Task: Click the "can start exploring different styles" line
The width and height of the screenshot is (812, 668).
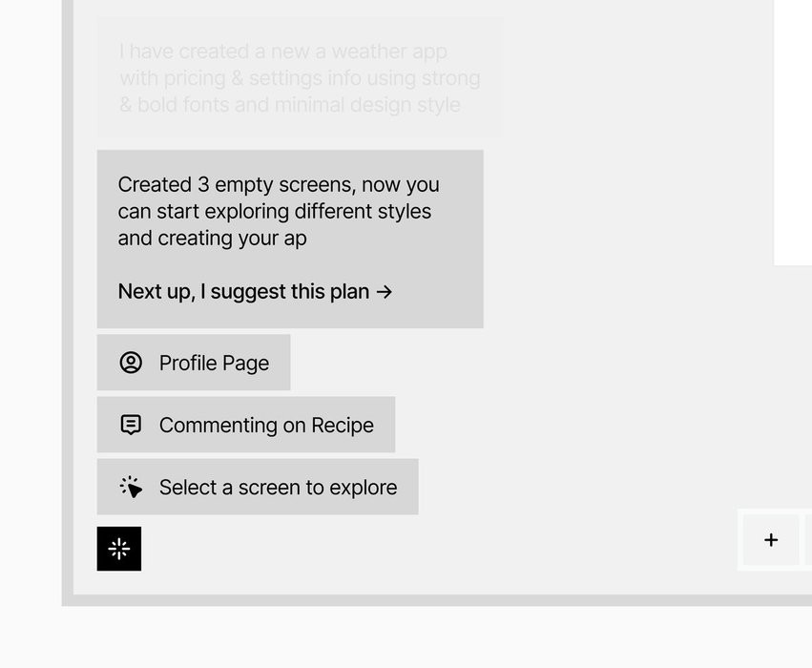Action: [275, 212]
